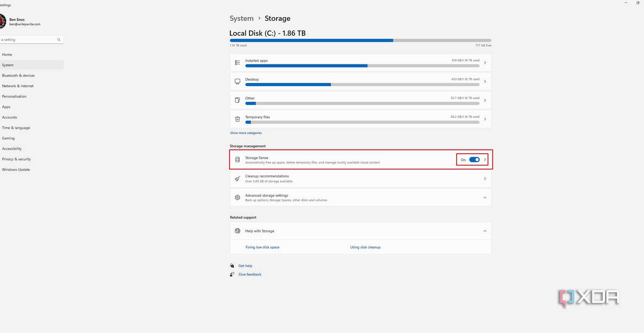Image resolution: width=644 pixels, height=333 pixels.
Task: Collapse the Help with Storage section
Action: (485, 231)
